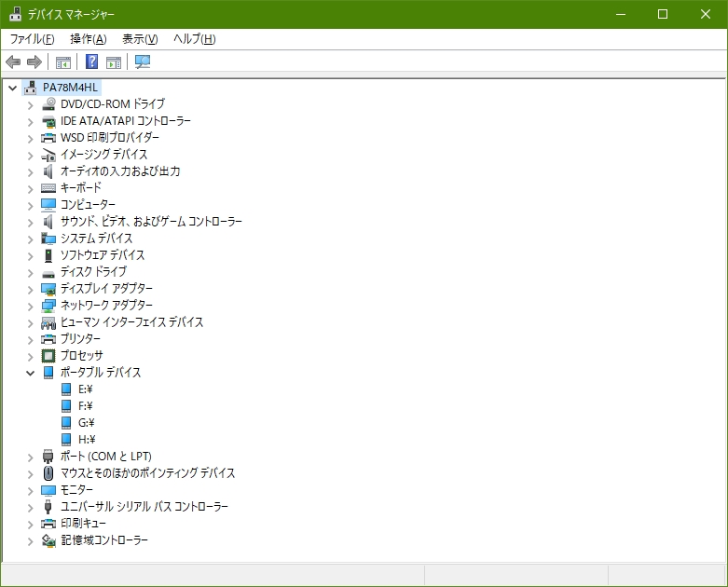The height and width of the screenshot is (587, 728).
Task: Expand the プリンター node
Action: (x=30, y=340)
